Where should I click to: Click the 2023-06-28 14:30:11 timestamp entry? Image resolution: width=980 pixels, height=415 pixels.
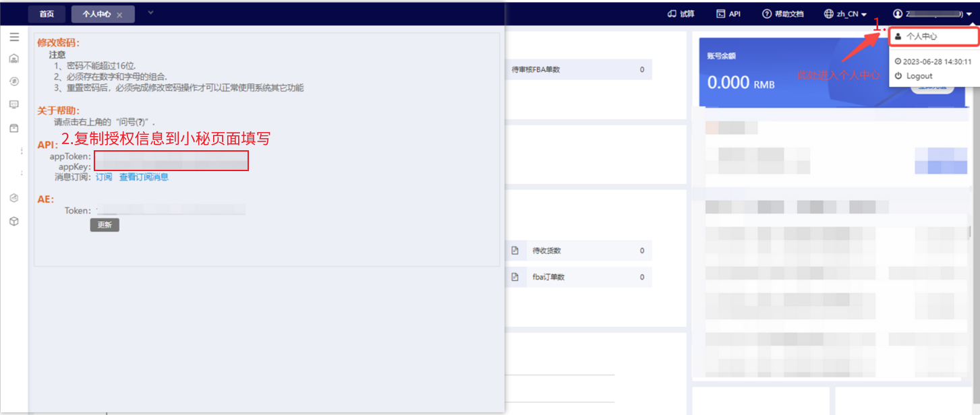933,61
